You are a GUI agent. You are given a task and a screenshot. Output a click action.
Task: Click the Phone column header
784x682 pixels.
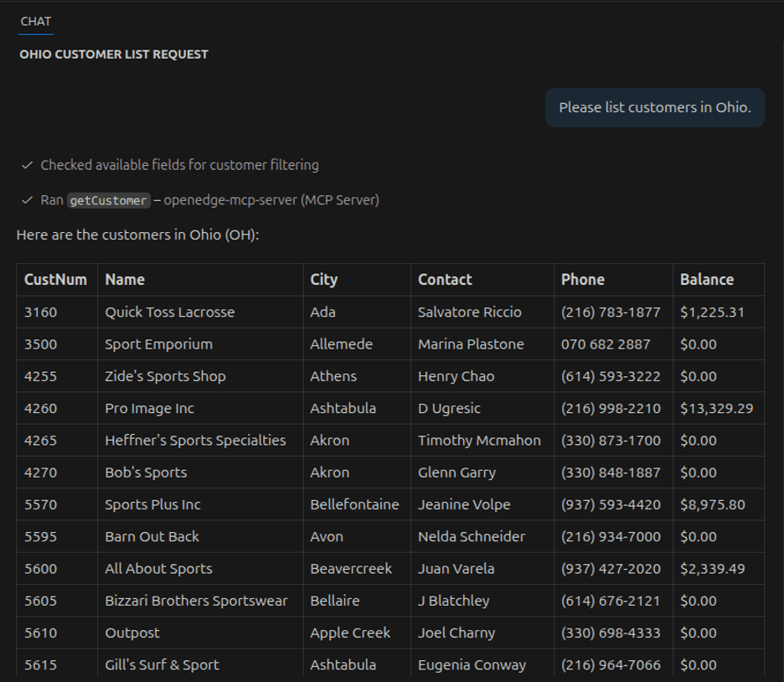pyautogui.click(x=582, y=280)
